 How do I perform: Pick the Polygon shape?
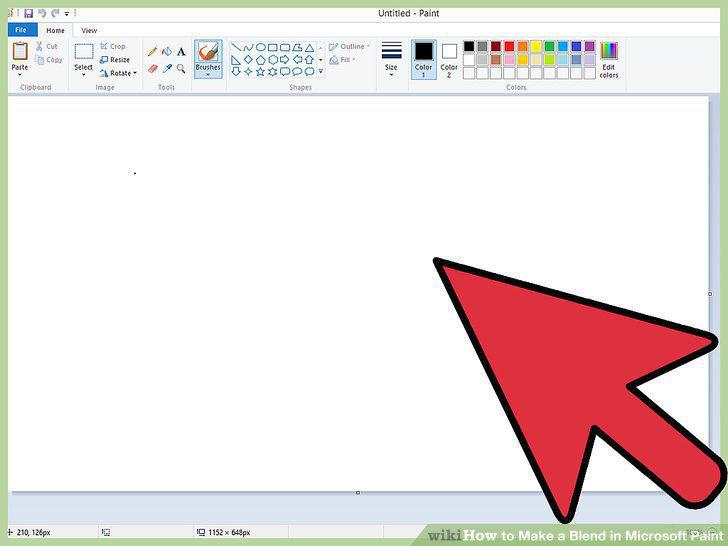point(297,47)
